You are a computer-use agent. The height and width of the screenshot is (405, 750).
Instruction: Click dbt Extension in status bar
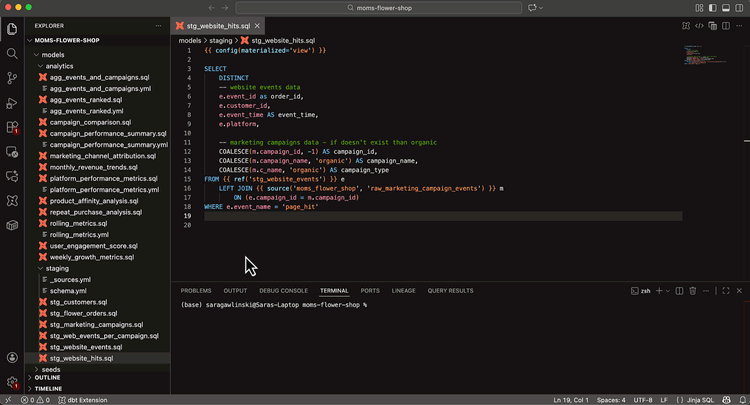83,400
